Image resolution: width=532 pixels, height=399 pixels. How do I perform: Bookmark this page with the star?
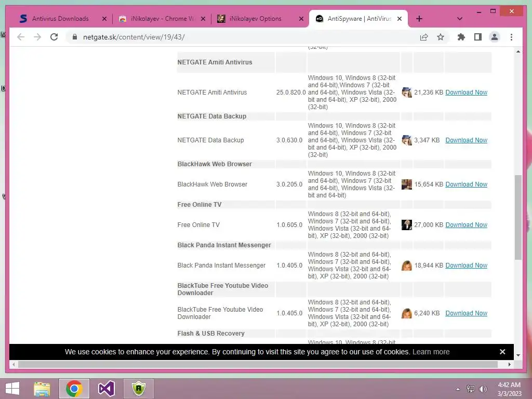pos(441,37)
